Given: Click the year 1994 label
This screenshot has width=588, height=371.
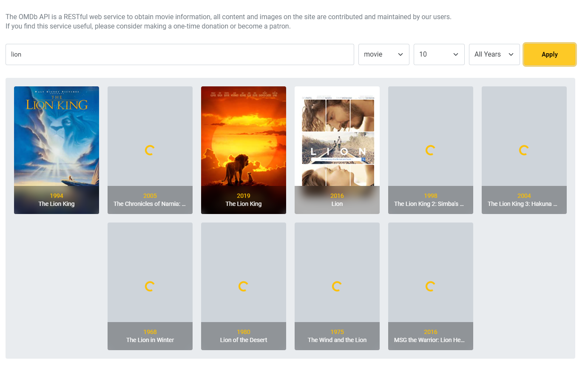Looking at the screenshot, I should 57,196.
